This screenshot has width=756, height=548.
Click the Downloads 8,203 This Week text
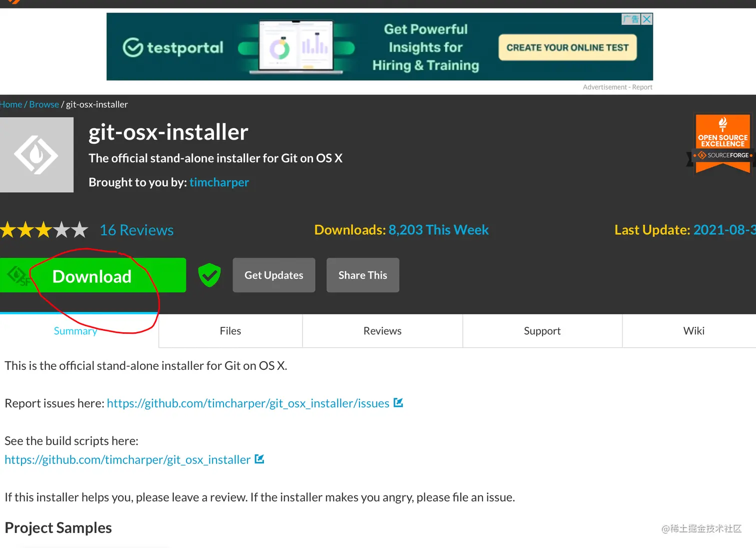click(x=401, y=230)
